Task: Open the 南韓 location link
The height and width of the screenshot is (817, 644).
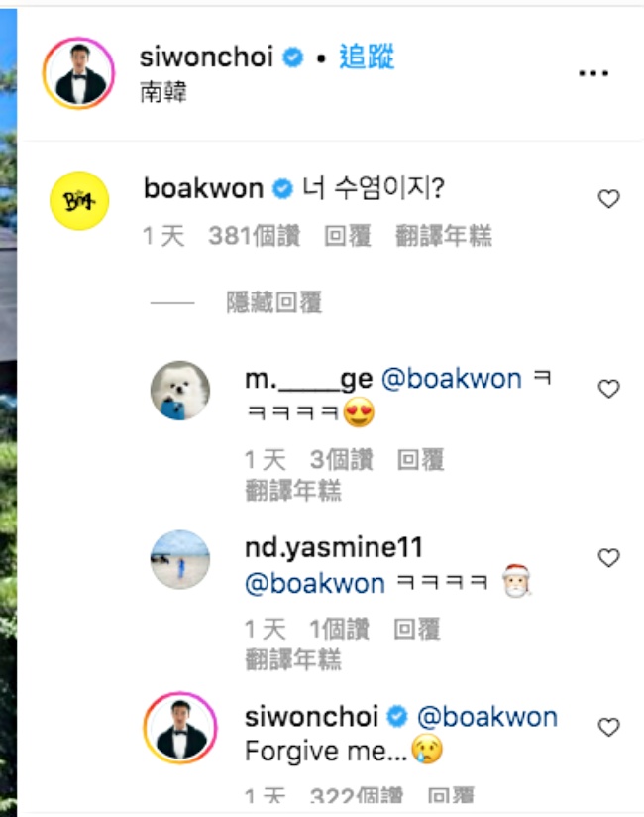Action: tap(162, 93)
